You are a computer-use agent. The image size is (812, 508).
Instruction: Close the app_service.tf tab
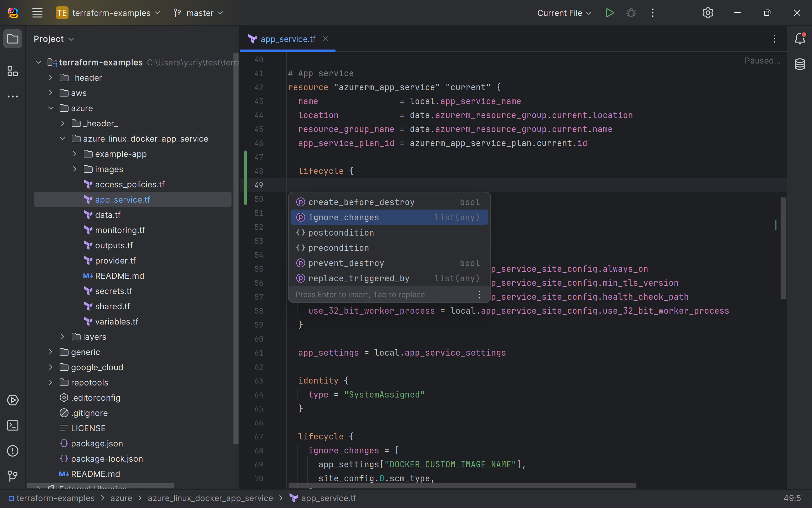(325, 39)
